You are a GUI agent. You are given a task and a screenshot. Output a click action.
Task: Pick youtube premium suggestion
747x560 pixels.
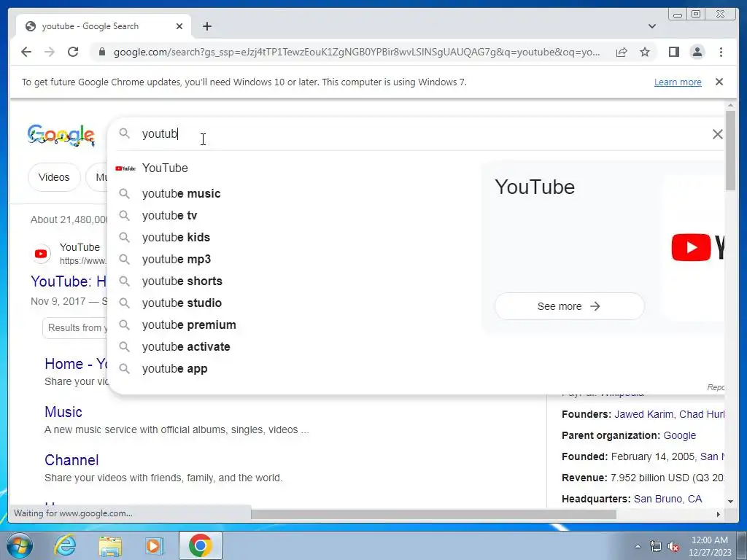[x=295, y=325]
